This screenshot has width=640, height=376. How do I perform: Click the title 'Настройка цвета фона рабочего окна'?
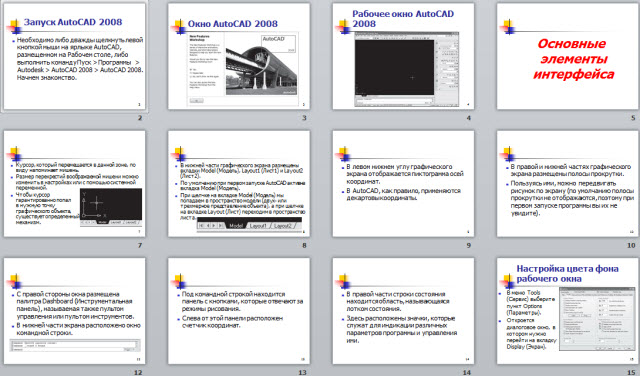(567, 274)
